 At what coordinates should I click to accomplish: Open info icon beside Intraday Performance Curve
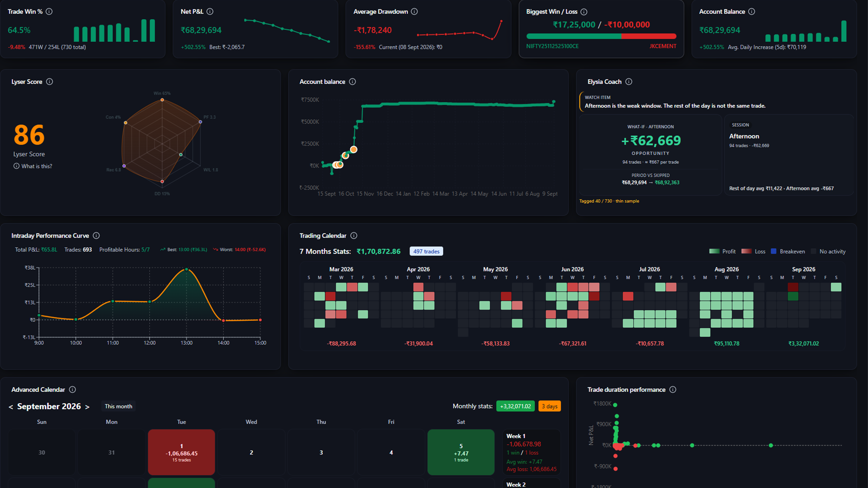pyautogui.click(x=96, y=236)
